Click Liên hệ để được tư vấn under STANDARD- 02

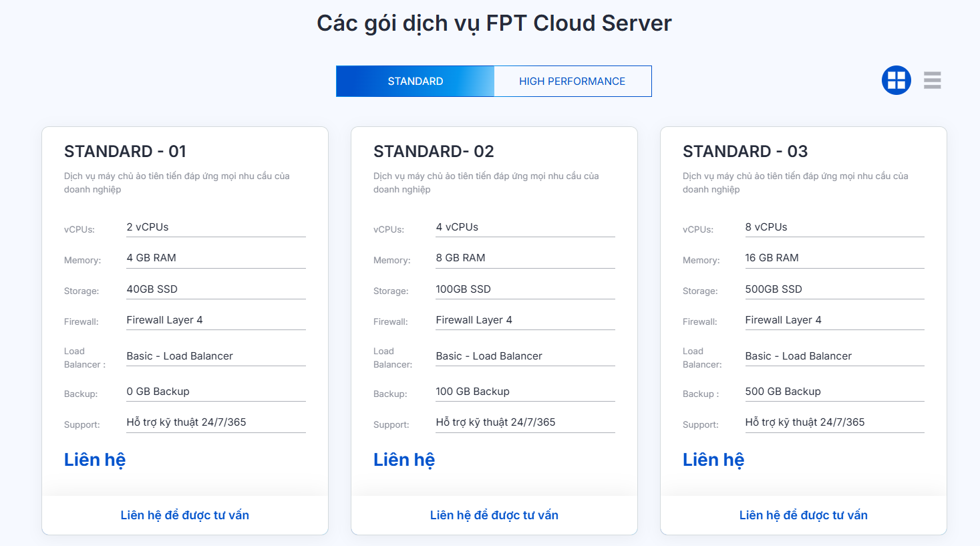coord(494,515)
